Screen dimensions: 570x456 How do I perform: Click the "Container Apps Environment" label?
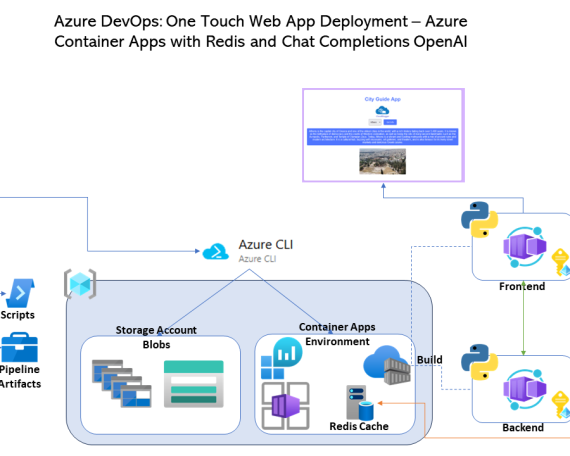(x=337, y=334)
